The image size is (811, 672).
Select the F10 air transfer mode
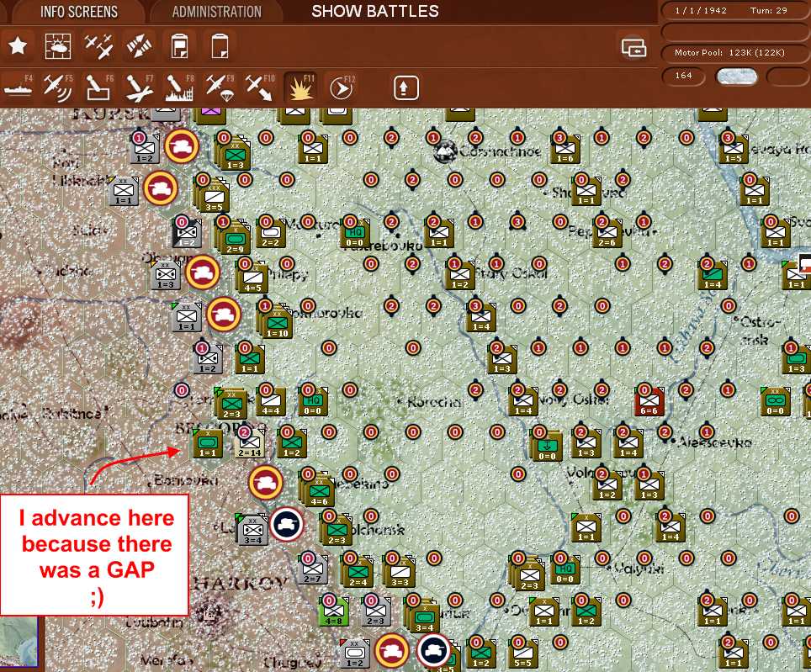tap(260, 87)
